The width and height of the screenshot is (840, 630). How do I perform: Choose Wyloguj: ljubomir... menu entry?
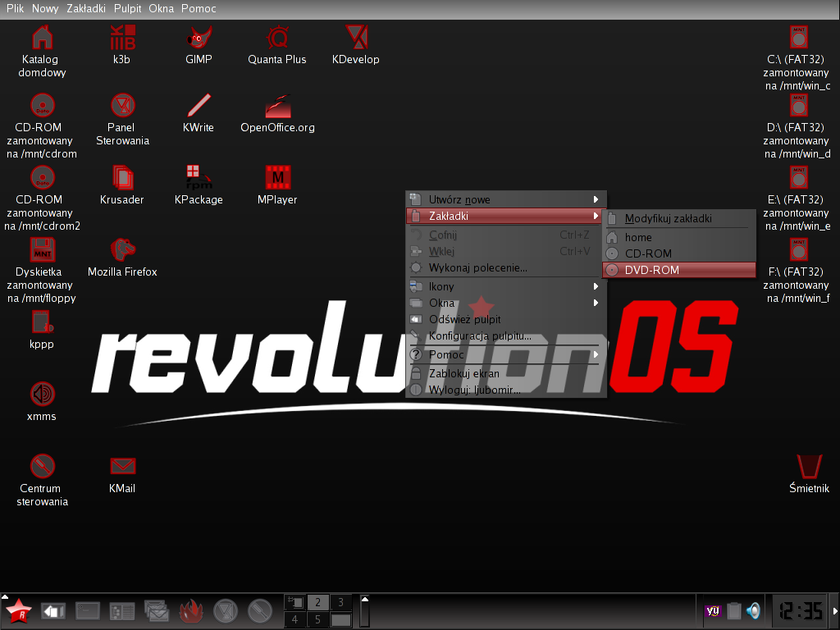[x=505, y=390]
